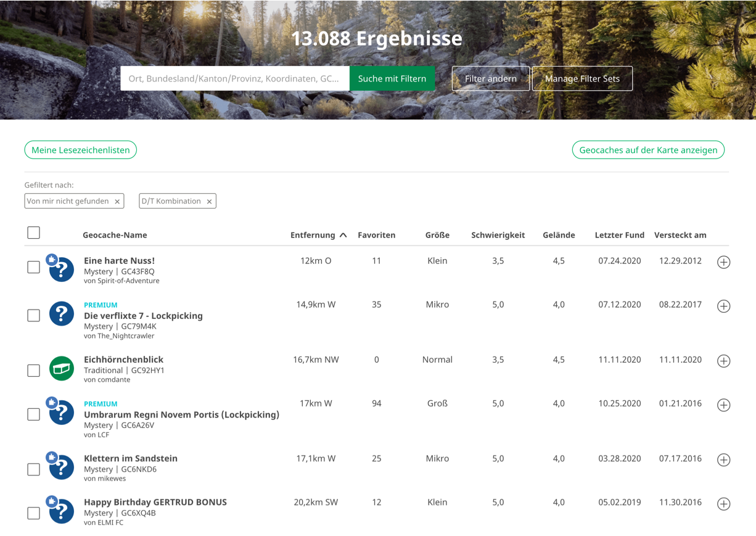This screenshot has width=756, height=536.
Task: Open Meine Lesezeichenlisten
Action: [x=80, y=150]
